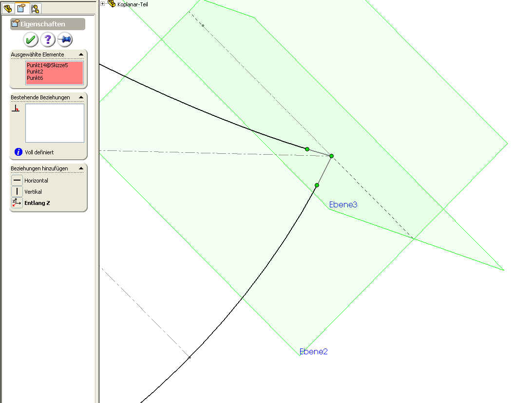This screenshot has height=403, width=532.
Task: Select the Koplanar-Teil tree label
Action: [133, 4]
